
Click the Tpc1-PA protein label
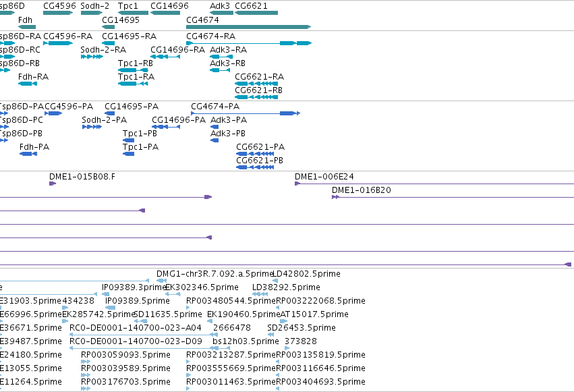coord(140,147)
